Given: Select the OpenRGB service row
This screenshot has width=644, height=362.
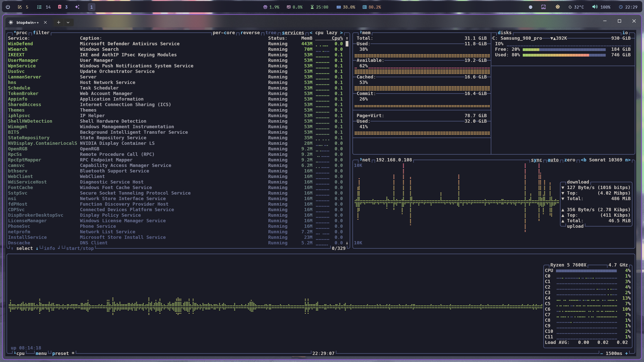Looking at the screenshot, I should point(175,149).
